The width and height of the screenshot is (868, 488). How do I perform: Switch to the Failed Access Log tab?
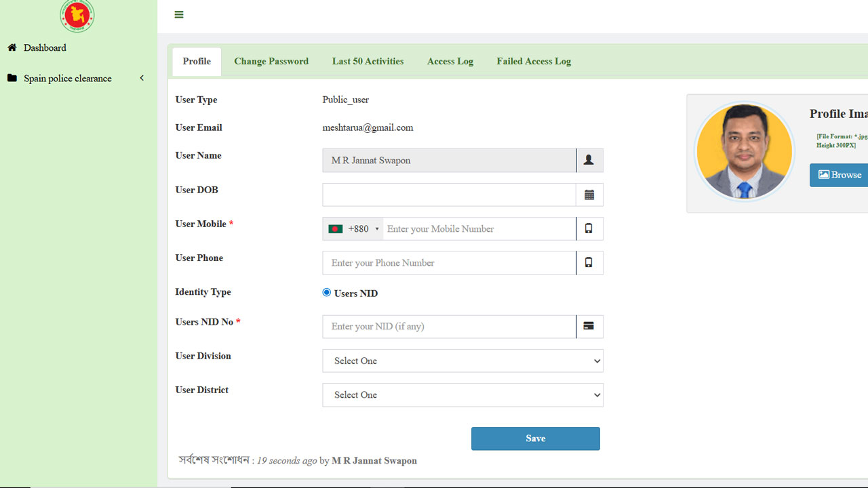(x=534, y=61)
